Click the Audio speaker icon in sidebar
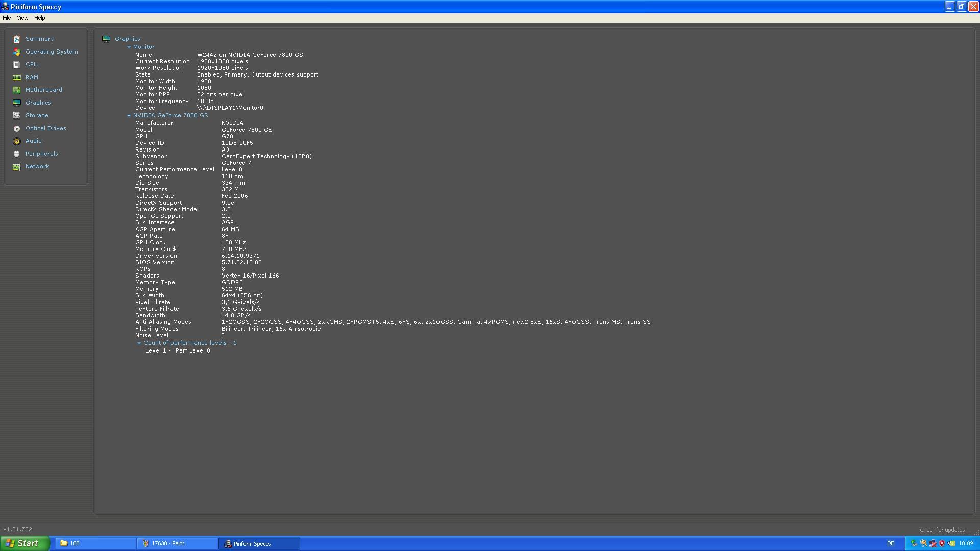This screenshot has height=551, width=980. pos(17,141)
